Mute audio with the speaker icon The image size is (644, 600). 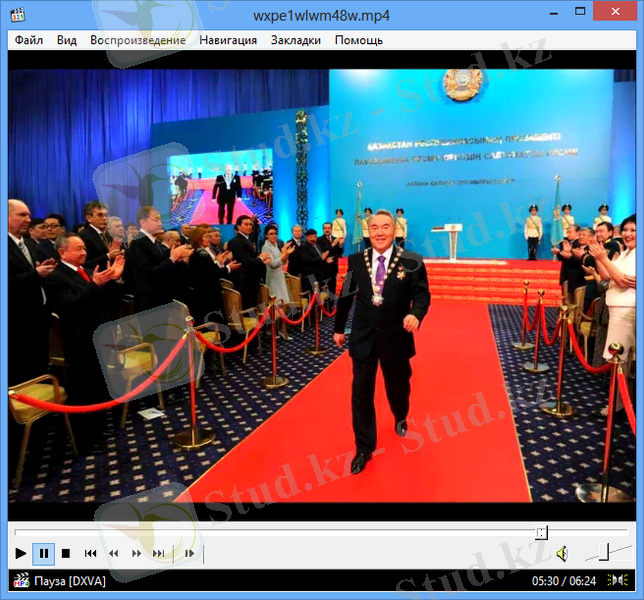coord(562,553)
